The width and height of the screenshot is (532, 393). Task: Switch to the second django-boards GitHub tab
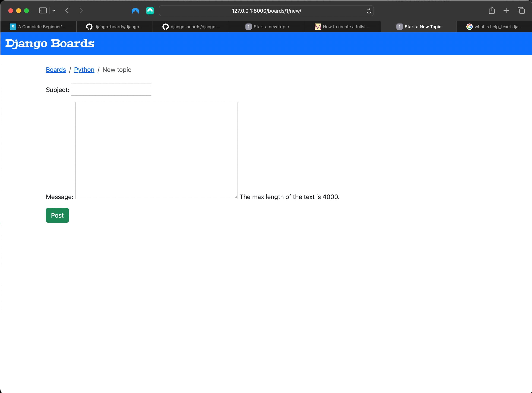[x=191, y=27]
